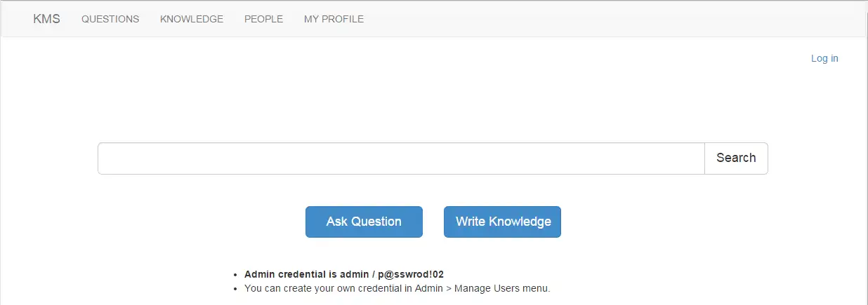
Task: Click the Log in link
Action: (x=824, y=58)
